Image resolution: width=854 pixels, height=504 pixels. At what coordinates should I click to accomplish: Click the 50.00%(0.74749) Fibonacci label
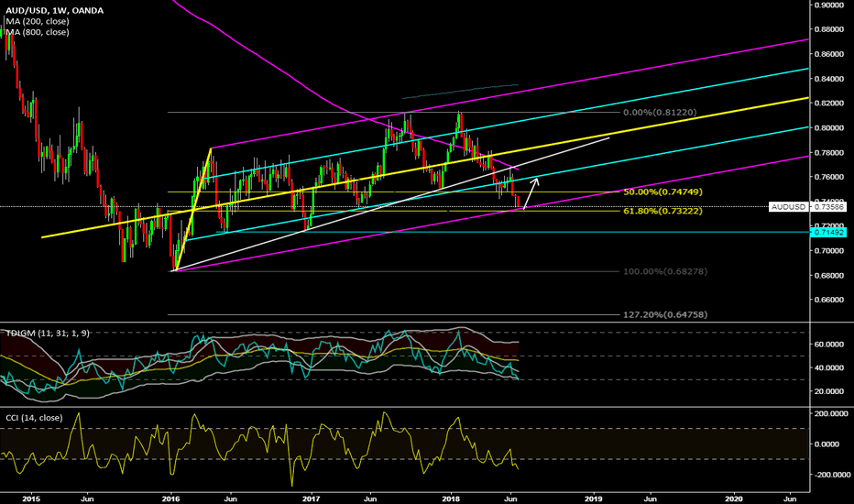662,192
